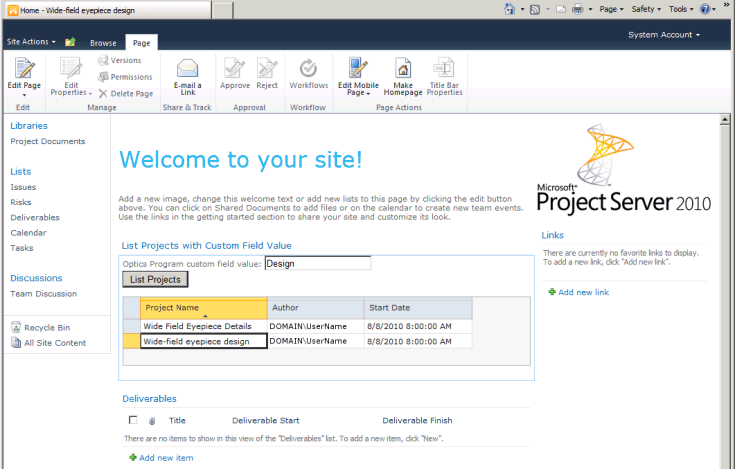Image resolution: width=735 pixels, height=469 pixels.
Task: Open Workflows from the ribbon
Action: 308,74
